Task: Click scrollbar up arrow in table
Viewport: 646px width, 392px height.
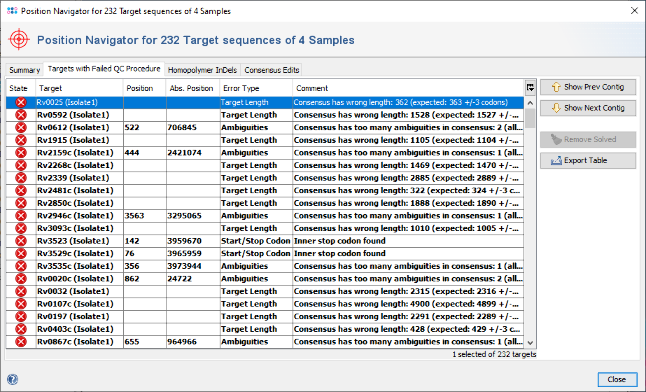Action: point(530,103)
